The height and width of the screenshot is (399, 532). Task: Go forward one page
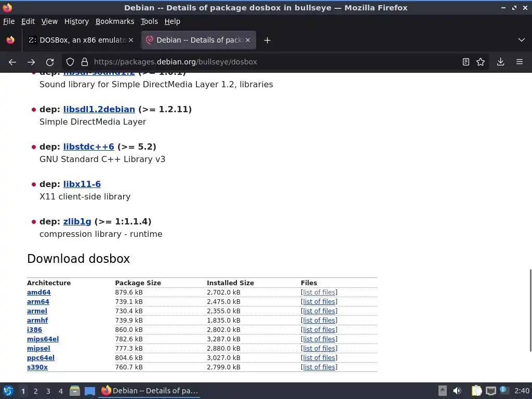coord(31,62)
